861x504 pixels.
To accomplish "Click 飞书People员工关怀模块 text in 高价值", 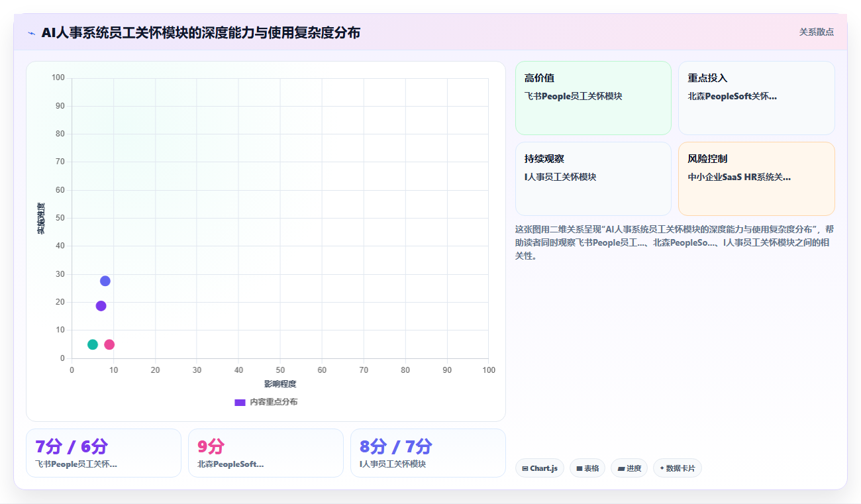I will tap(574, 96).
